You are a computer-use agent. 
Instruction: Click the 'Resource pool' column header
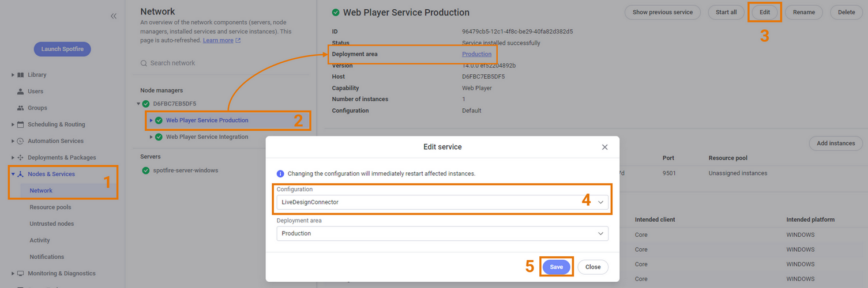pos(728,158)
